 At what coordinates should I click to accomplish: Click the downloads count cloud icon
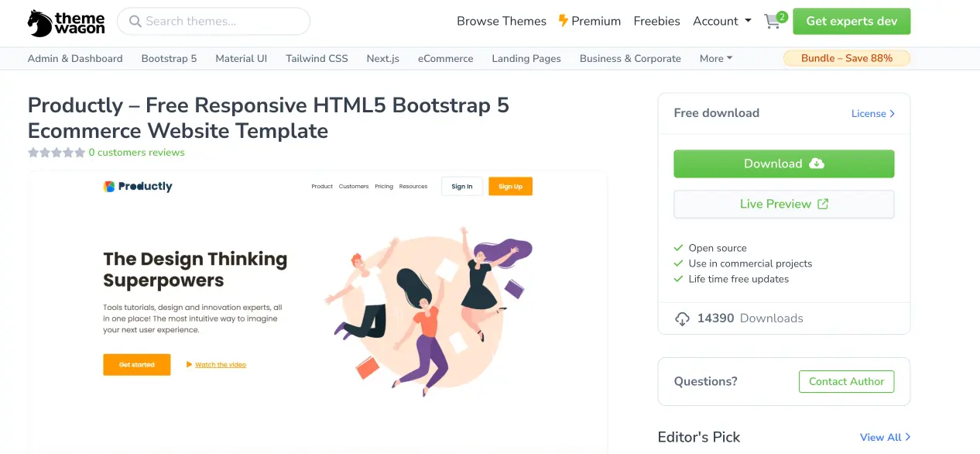point(682,318)
